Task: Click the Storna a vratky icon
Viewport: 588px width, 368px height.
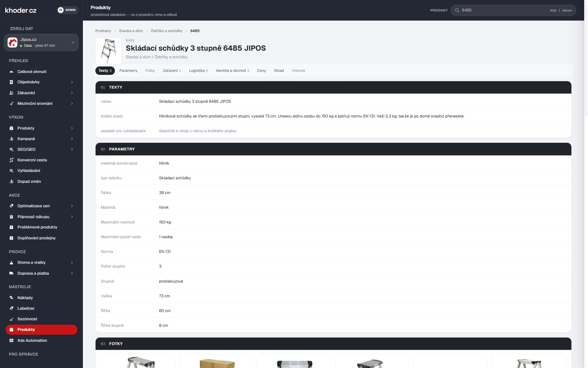Action: point(11,262)
